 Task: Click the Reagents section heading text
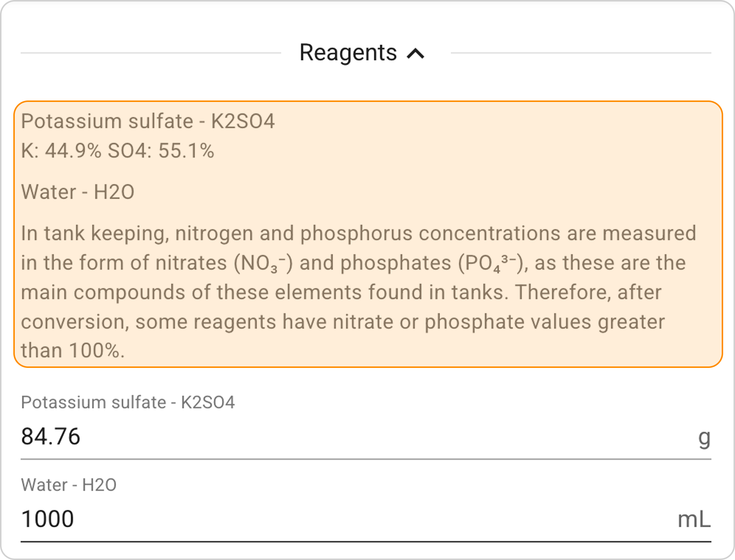[348, 52]
